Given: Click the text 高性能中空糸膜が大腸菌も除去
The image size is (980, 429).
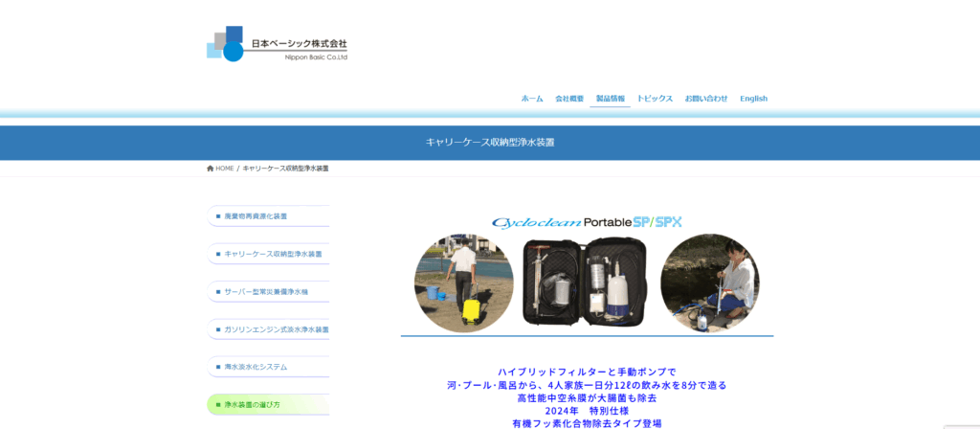Looking at the screenshot, I should point(587,397).
